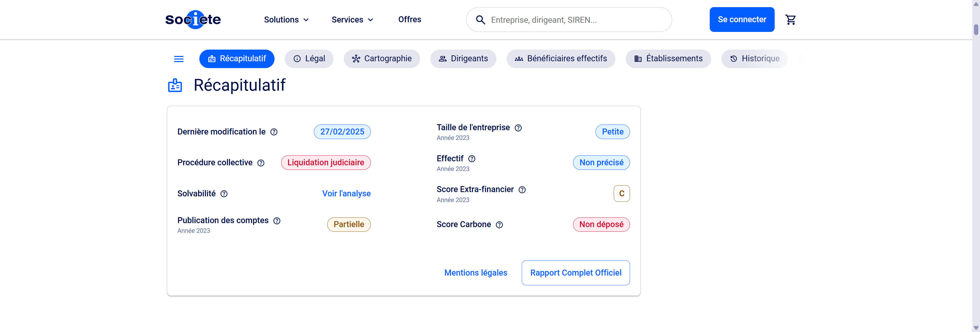
Task: Follow the Voir l'analyse link
Action: pos(346,194)
